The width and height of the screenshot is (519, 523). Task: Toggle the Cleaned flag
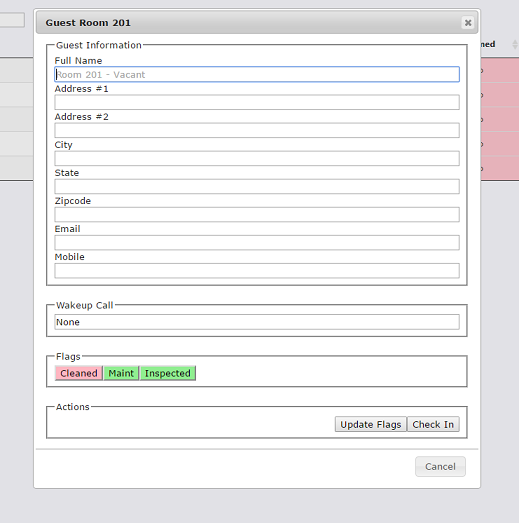point(79,373)
